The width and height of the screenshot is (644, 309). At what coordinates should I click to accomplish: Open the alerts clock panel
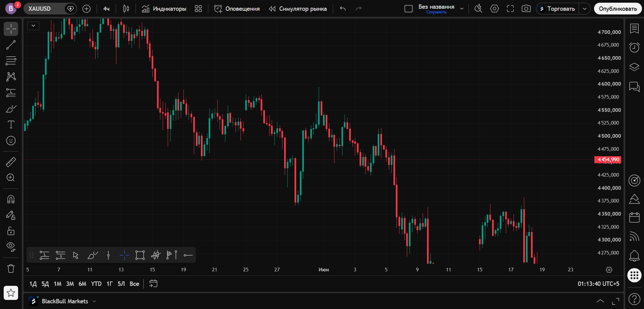634,47
